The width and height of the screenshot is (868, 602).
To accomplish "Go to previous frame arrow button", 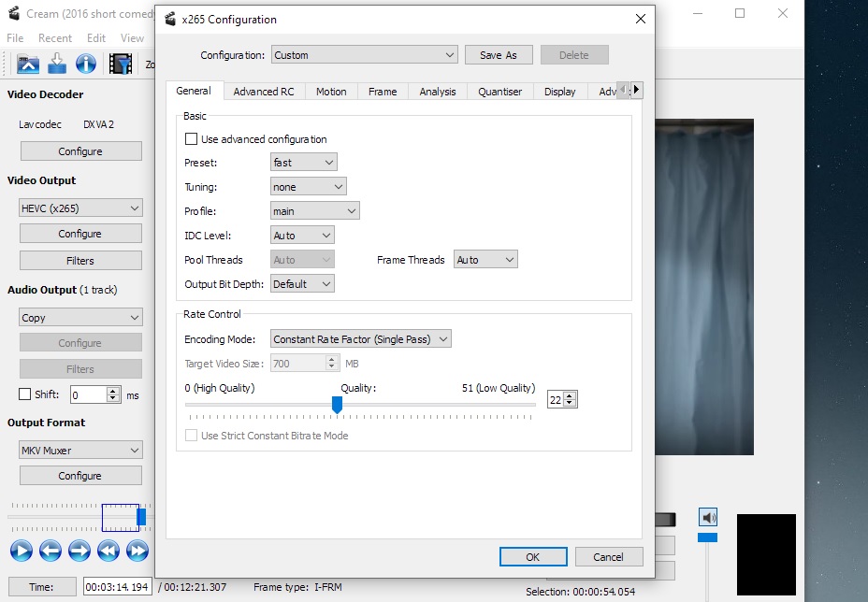I will click(51, 552).
